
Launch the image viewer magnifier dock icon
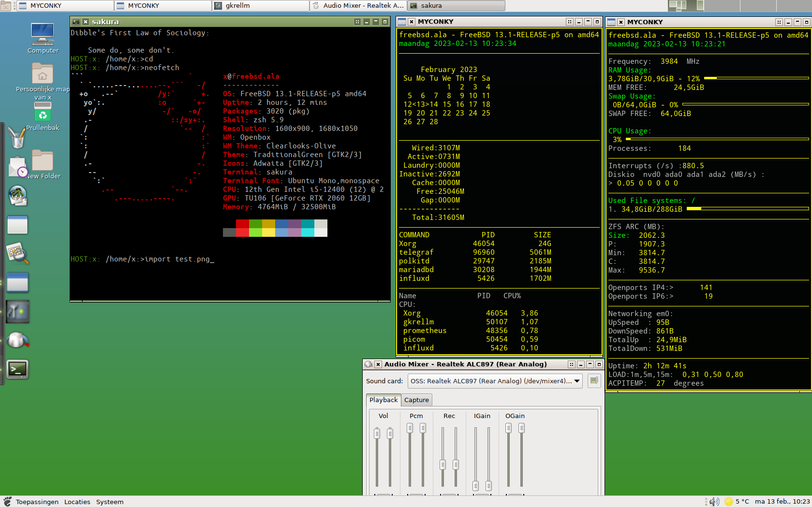pos(17,254)
